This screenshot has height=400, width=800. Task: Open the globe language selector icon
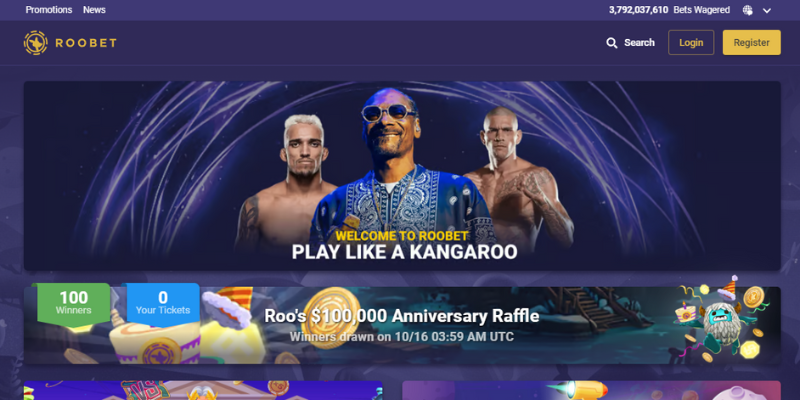point(748,10)
